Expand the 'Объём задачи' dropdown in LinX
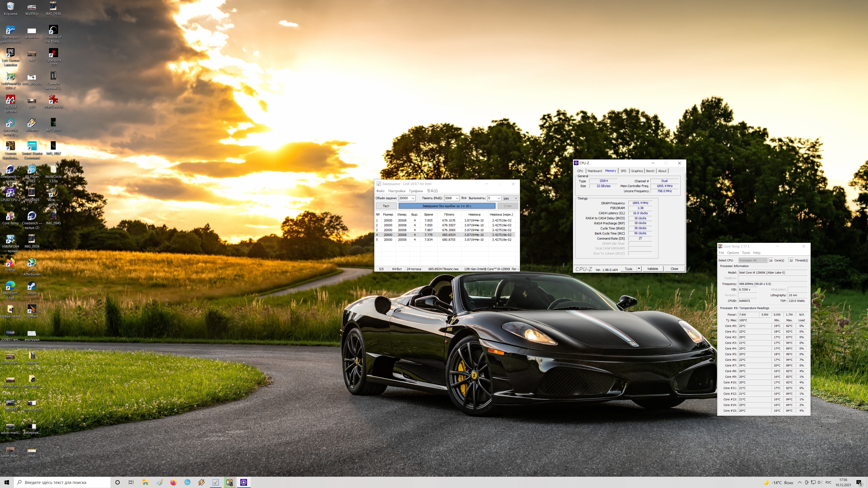The image size is (868, 488). click(x=413, y=198)
